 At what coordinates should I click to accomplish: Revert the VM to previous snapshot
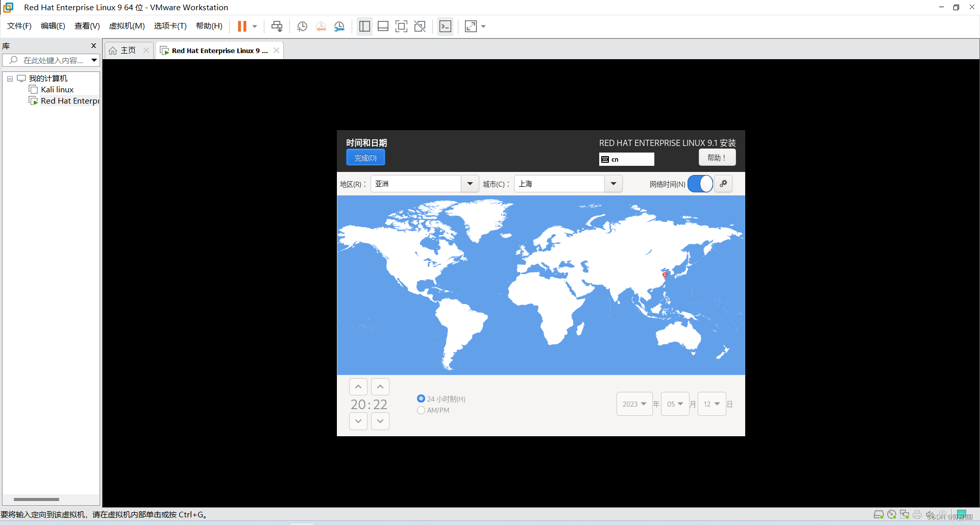click(x=321, y=26)
